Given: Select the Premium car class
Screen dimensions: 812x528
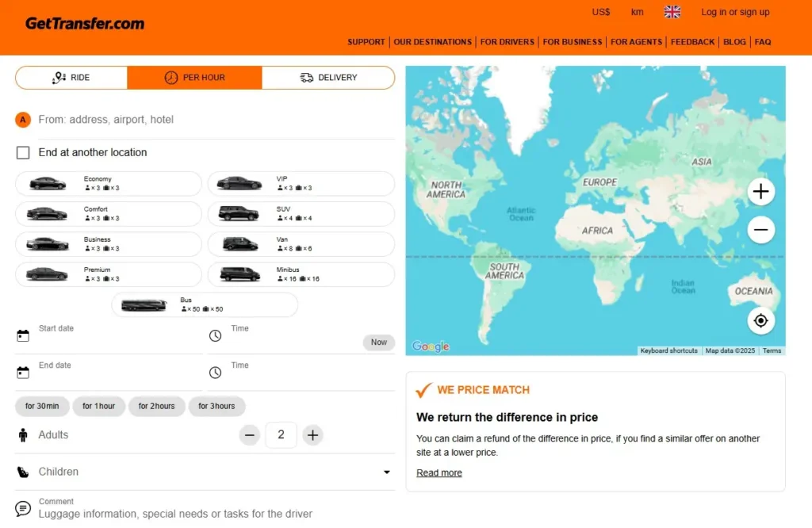Looking at the screenshot, I should pyautogui.click(x=108, y=274).
